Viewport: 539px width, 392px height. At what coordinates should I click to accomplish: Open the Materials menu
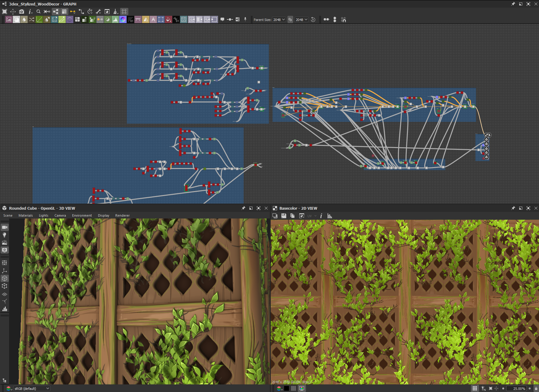point(25,215)
